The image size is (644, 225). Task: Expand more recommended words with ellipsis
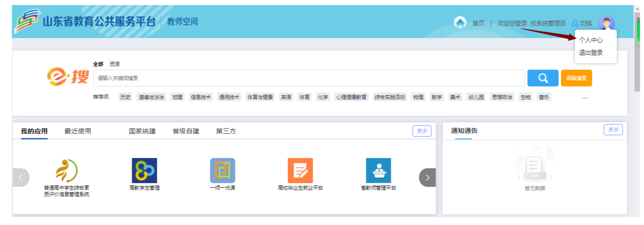pos(584,98)
